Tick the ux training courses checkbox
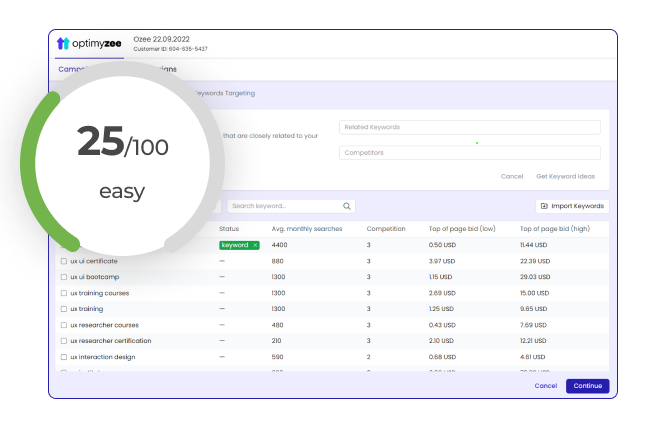Screen dimensions: 666x428 64,293
